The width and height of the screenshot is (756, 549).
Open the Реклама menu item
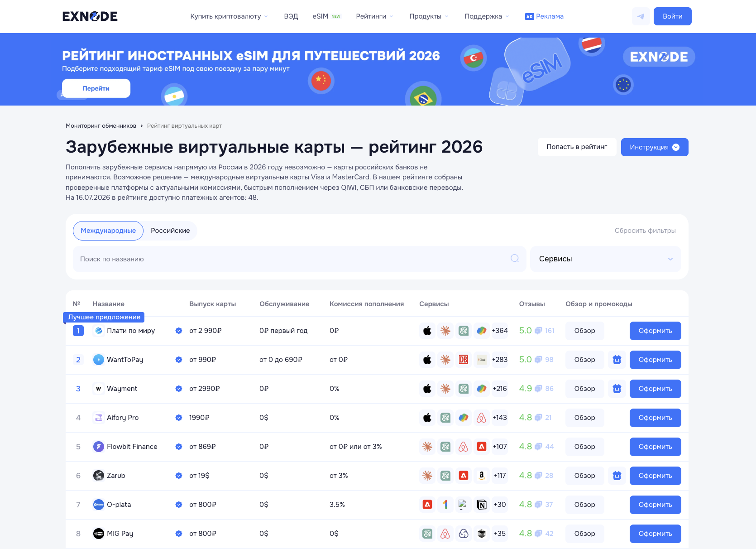pyautogui.click(x=544, y=16)
